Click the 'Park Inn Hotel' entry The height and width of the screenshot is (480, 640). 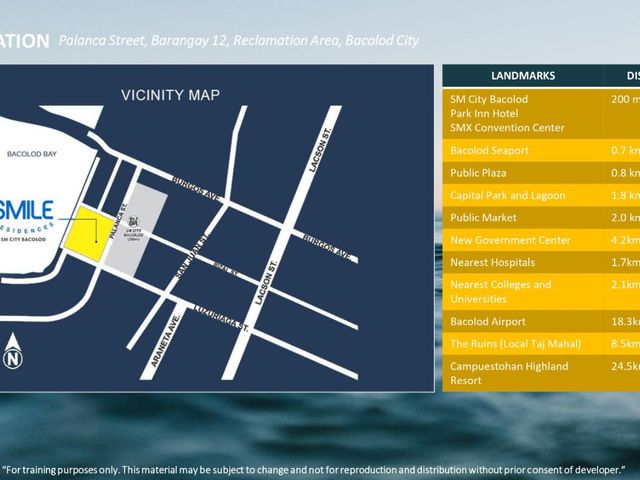pos(484,113)
